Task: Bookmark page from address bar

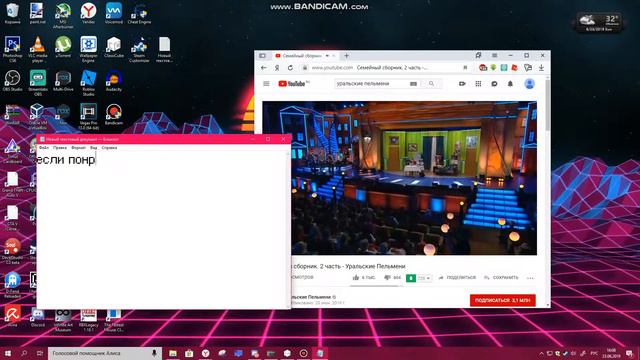Action: pyautogui.click(x=465, y=68)
